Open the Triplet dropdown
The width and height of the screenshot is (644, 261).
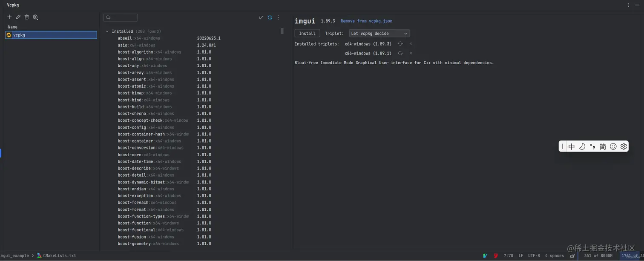coord(379,33)
